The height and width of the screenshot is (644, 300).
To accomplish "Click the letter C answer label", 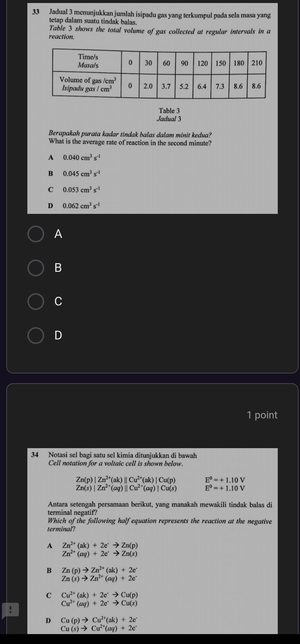I will (x=58, y=302).
